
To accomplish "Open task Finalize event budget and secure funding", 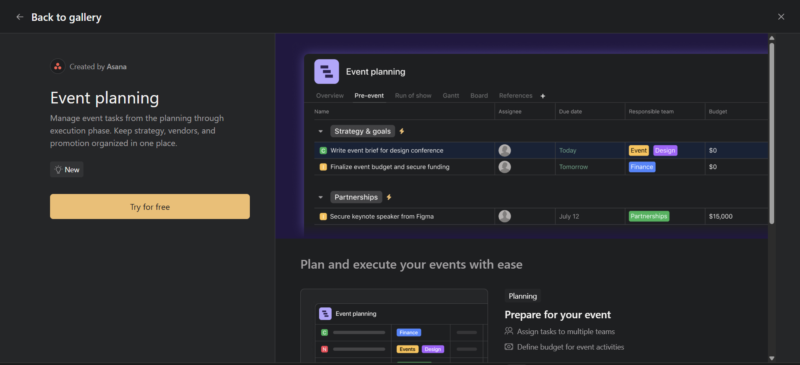I will click(x=390, y=167).
